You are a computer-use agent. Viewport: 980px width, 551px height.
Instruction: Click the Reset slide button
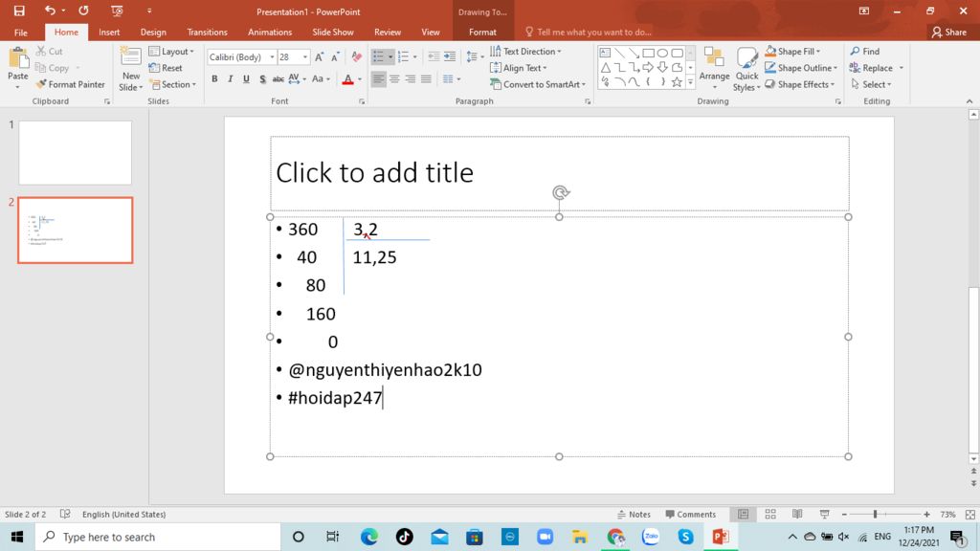(166, 68)
